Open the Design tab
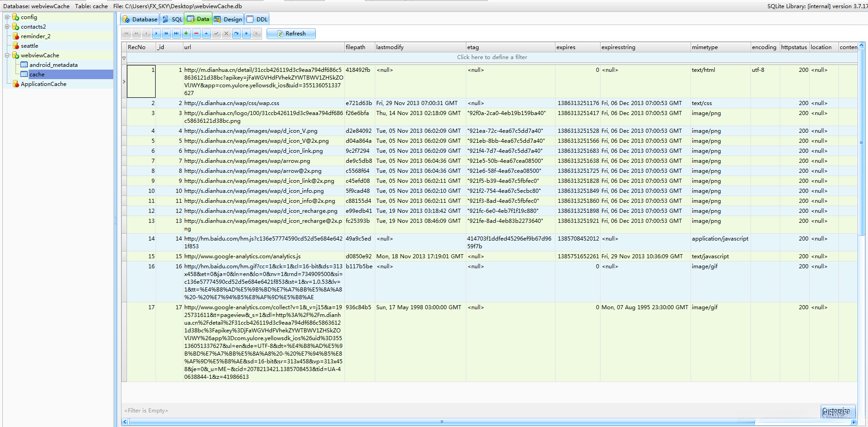Image resolution: width=868 pixels, height=427 pixels. click(x=228, y=19)
